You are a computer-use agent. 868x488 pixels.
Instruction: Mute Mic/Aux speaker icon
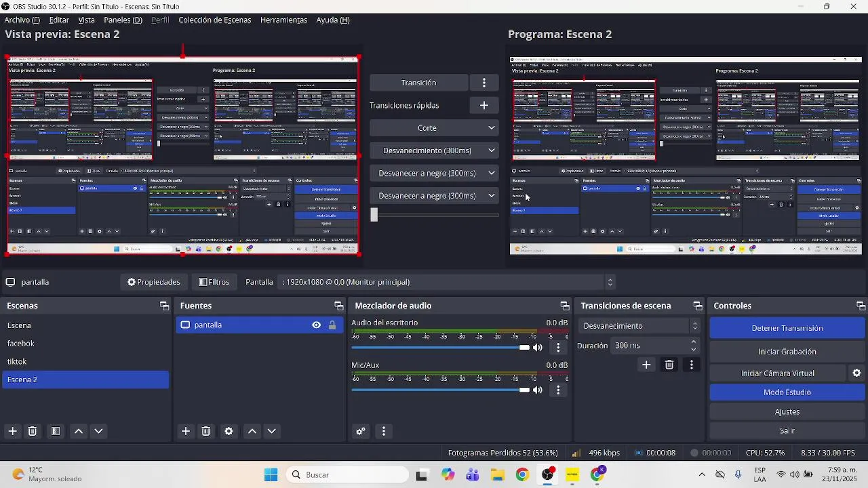[538, 390]
